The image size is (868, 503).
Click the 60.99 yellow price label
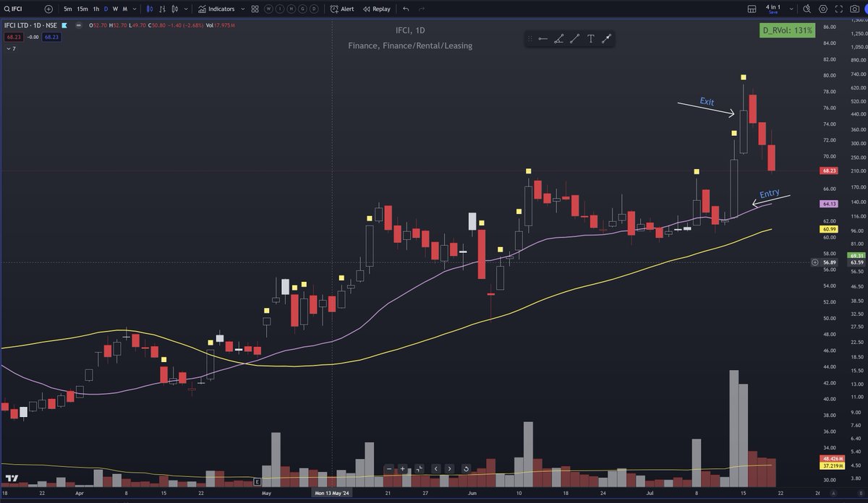[x=829, y=229]
